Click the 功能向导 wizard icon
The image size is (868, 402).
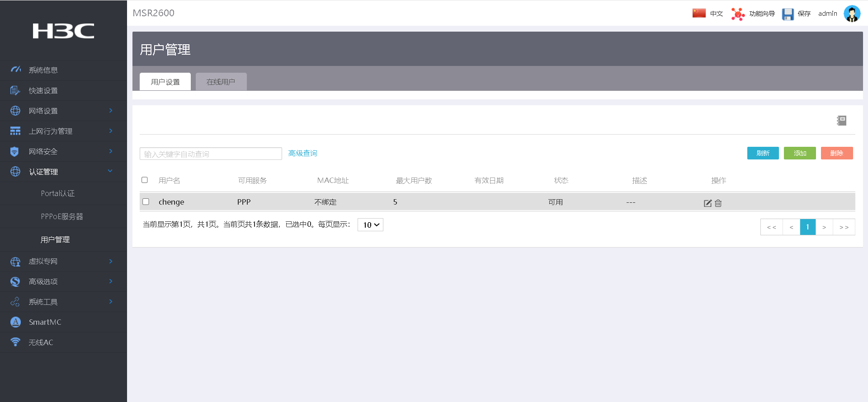738,14
